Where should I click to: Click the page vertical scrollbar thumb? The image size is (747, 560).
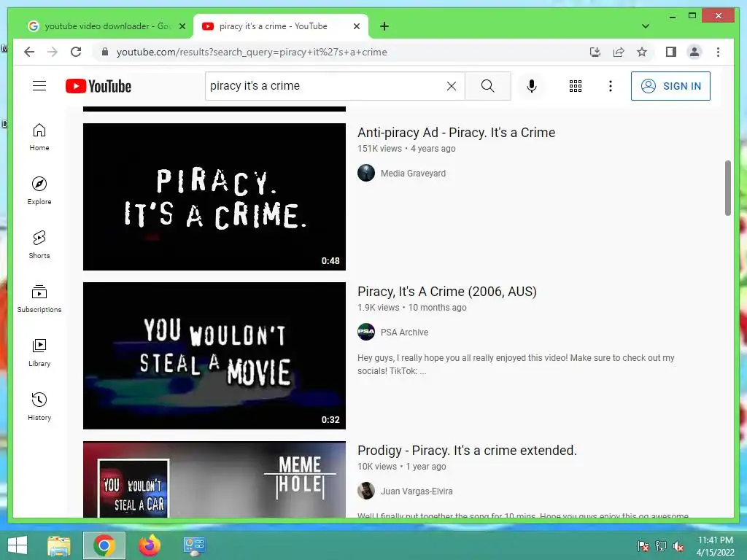pyautogui.click(x=727, y=188)
